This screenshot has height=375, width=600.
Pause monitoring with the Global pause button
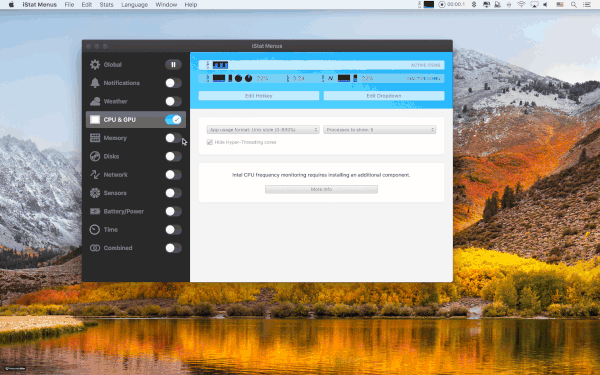click(x=173, y=64)
